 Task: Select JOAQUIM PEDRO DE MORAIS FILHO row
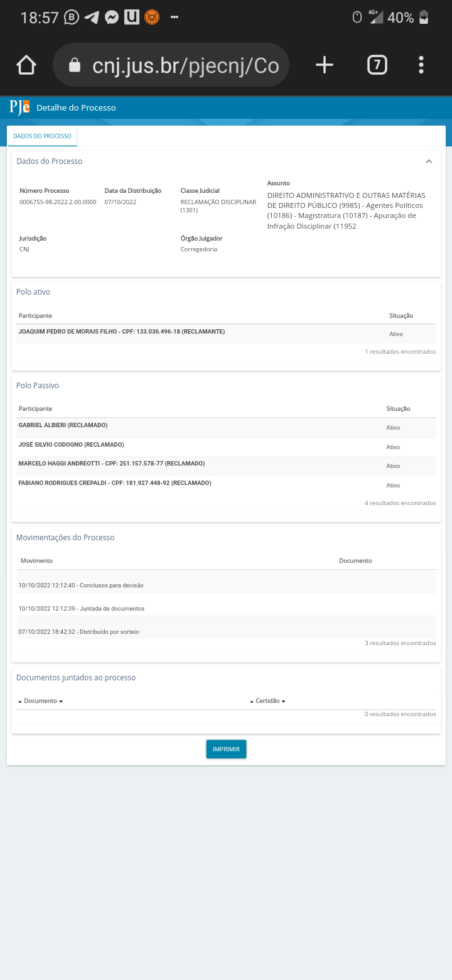coord(226,334)
